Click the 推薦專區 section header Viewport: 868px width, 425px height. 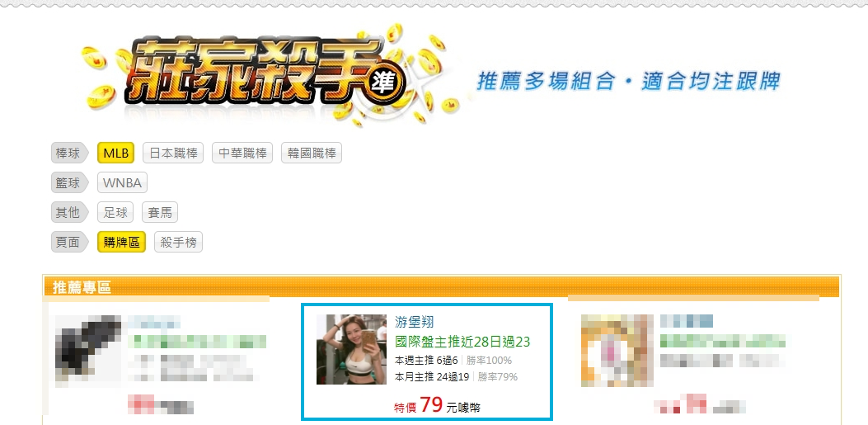pos(82,287)
